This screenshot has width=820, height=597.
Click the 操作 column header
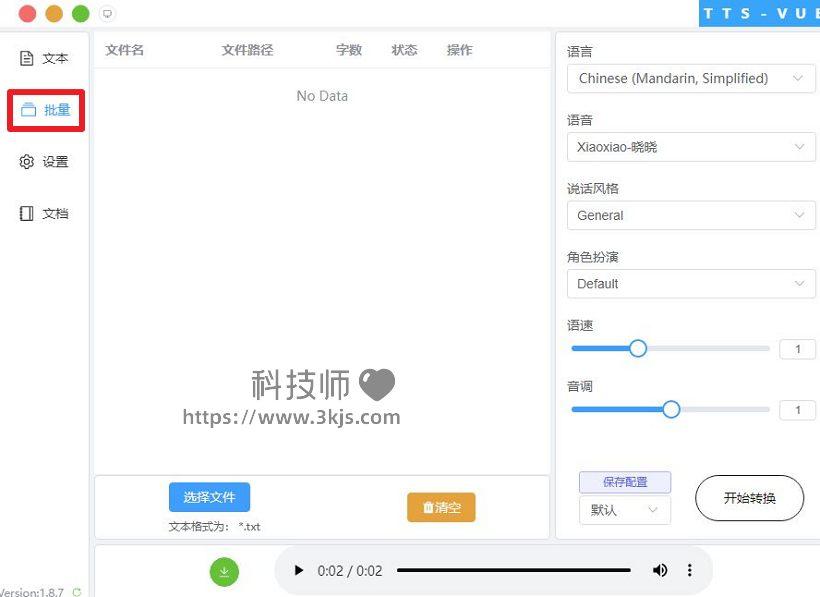coord(460,50)
